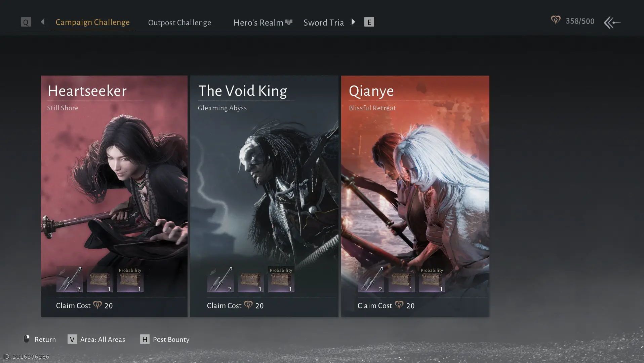
Task: Select the sword reward icon on Heartseeker card
Action: [70, 279]
